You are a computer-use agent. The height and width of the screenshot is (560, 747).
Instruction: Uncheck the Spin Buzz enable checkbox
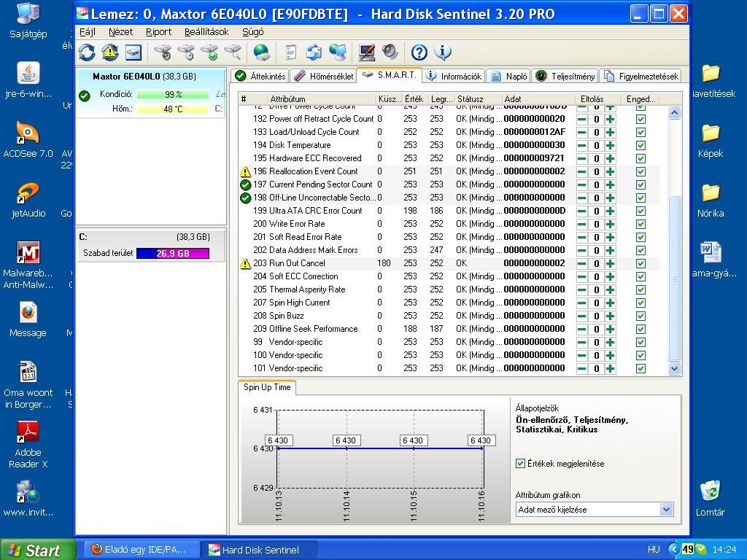[x=640, y=316]
